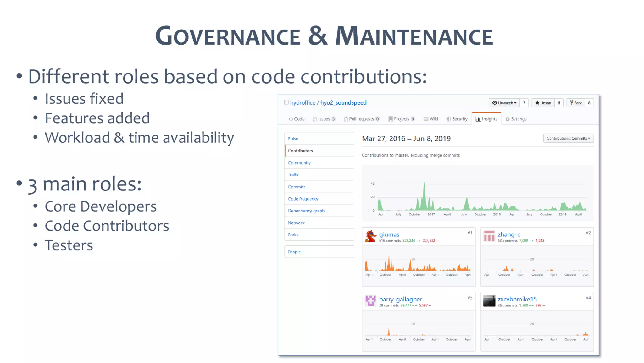The height and width of the screenshot is (363, 644).
Task: Open Code frequency in sidebar
Action: (303, 199)
